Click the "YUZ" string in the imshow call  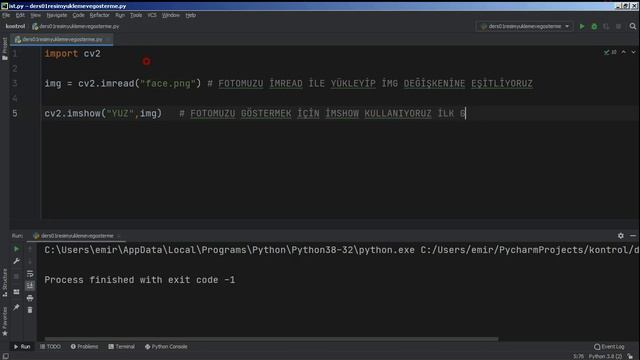point(120,113)
